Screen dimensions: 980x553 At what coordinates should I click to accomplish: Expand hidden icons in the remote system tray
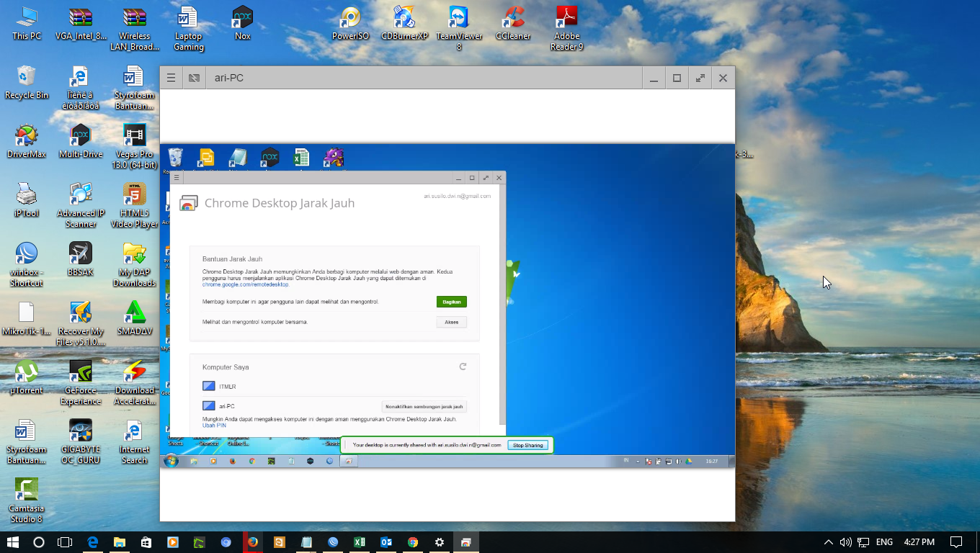[x=638, y=461]
